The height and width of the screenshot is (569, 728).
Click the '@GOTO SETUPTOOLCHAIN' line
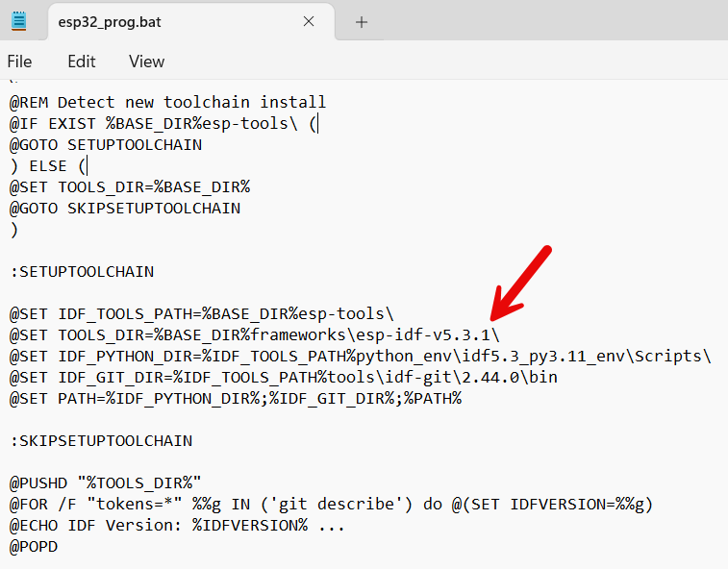point(106,144)
